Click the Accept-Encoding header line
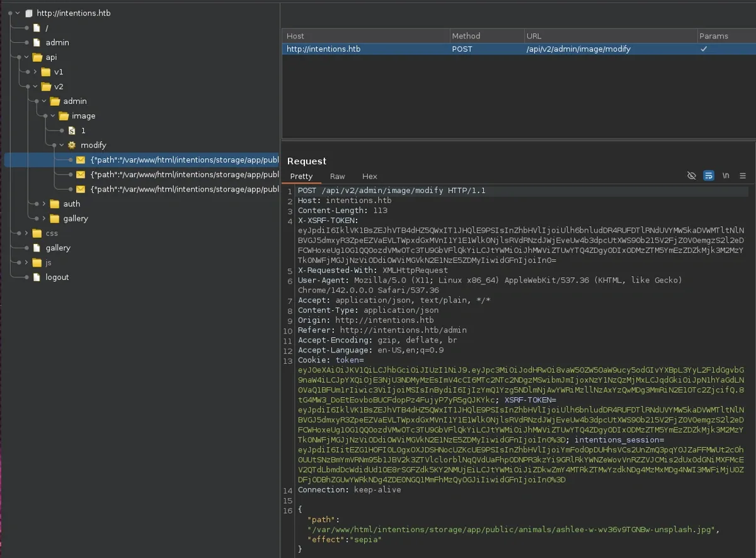 click(x=378, y=340)
